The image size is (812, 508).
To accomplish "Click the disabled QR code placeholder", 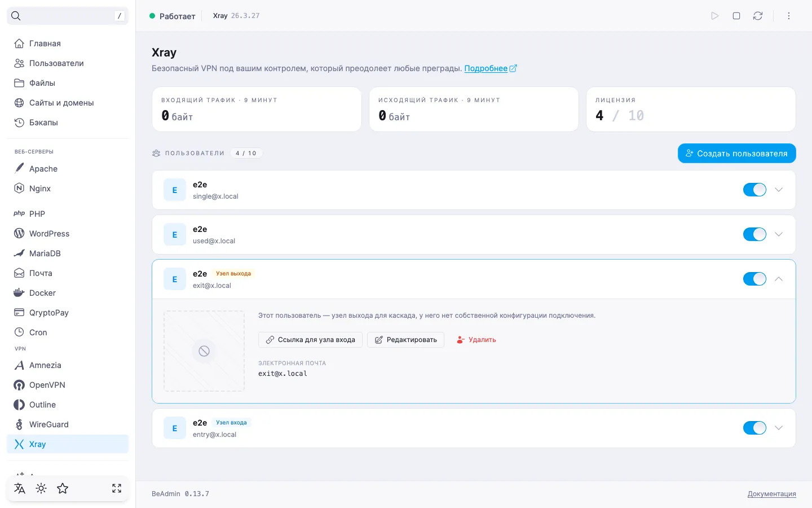I will click(x=204, y=351).
